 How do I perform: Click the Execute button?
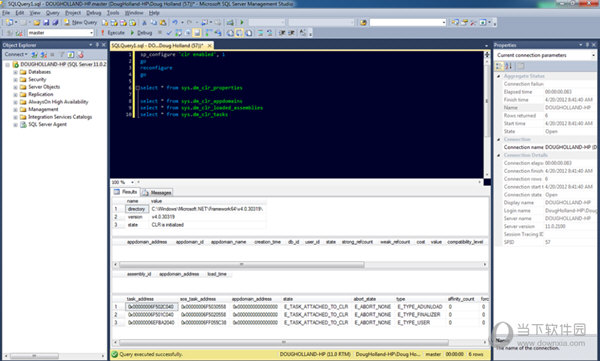point(113,33)
